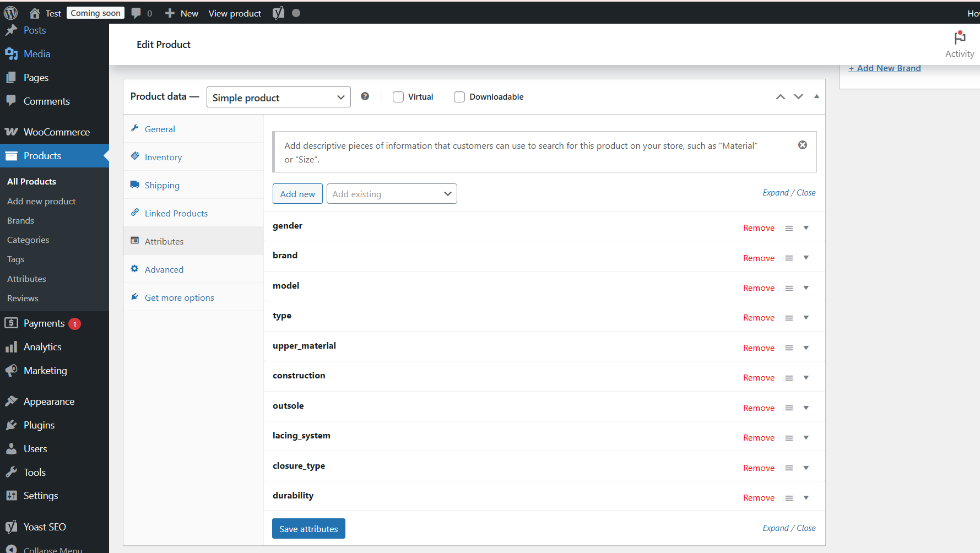Screen dimensions: 980x553
Task: Open the Media library icon
Action: click(11, 53)
